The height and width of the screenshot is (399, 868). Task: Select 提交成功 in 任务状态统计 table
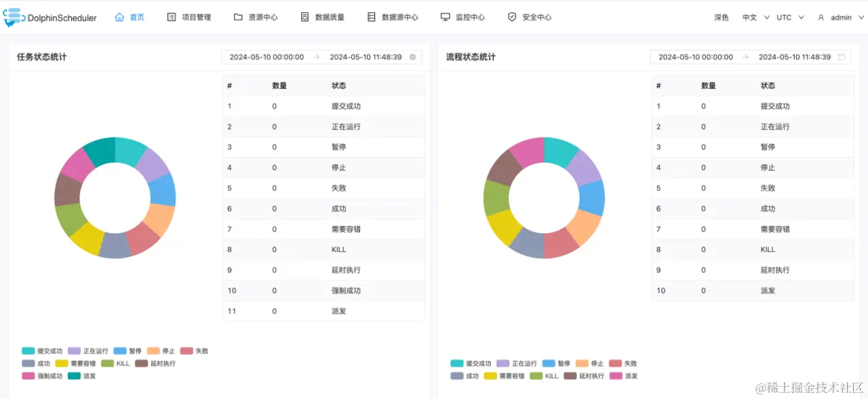(x=323, y=106)
